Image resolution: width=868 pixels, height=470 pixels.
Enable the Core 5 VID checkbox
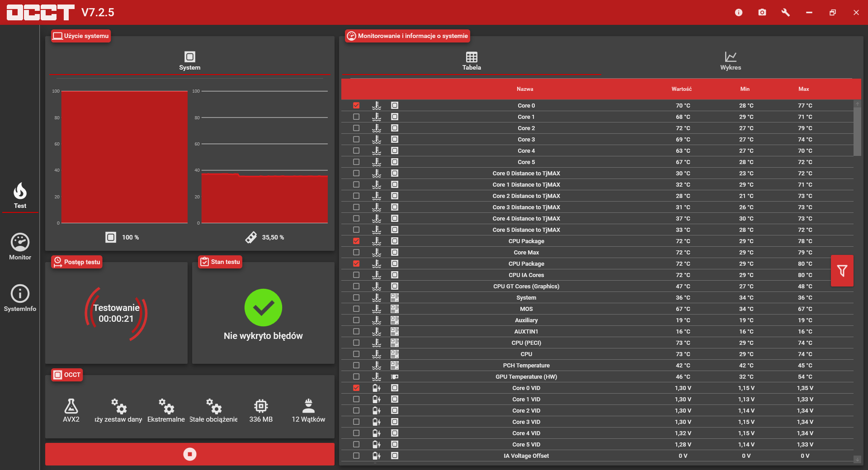click(x=356, y=444)
